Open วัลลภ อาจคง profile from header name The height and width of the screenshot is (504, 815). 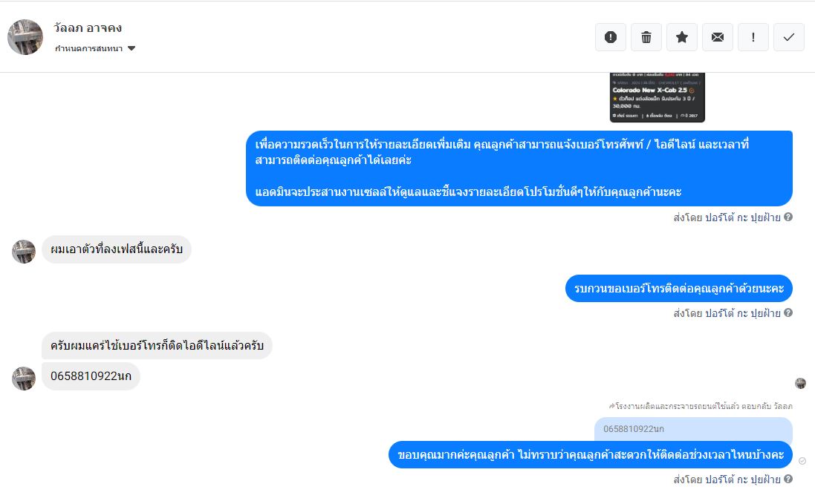click(88, 28)
